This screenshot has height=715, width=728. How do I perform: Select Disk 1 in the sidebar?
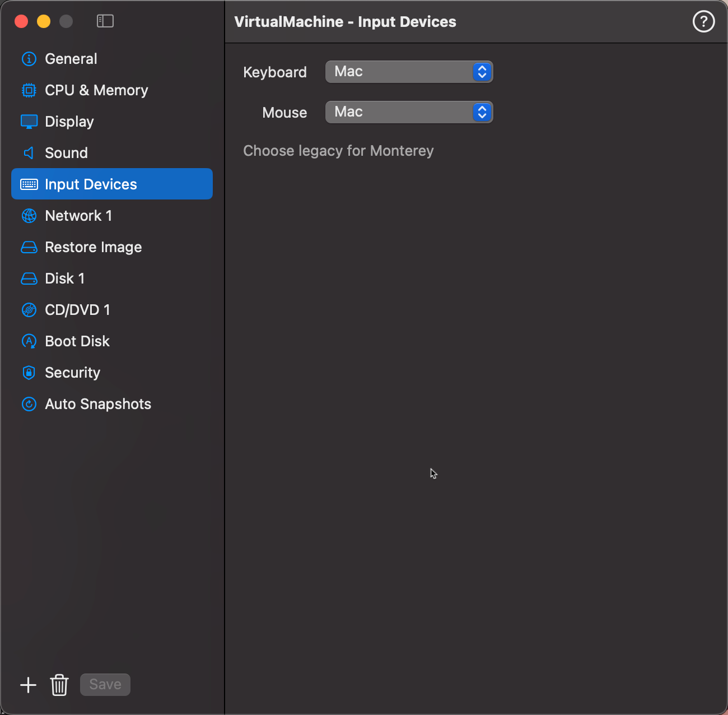tap(64, 278)
